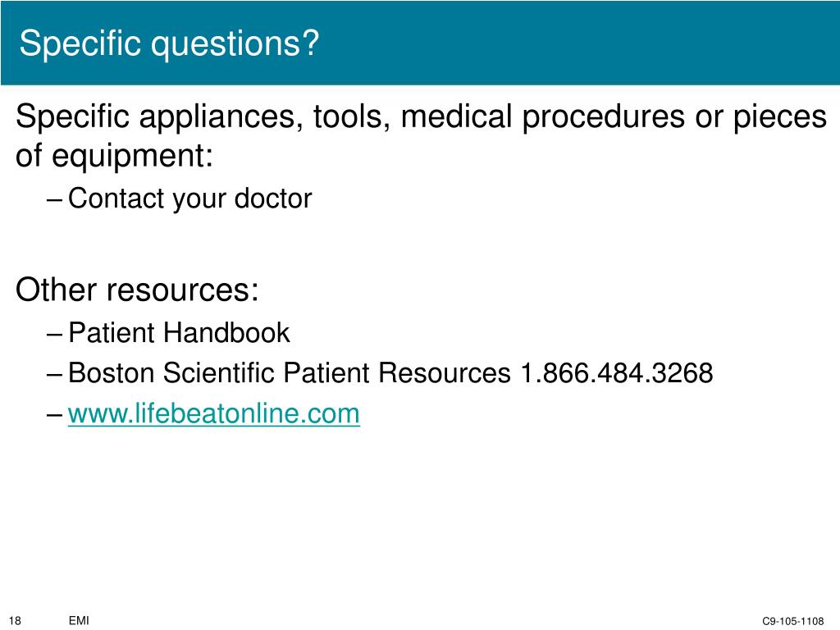Screen dimensions: 840x630
Task: Click the dash before 'Boston Scientific'
Action: 55,374
